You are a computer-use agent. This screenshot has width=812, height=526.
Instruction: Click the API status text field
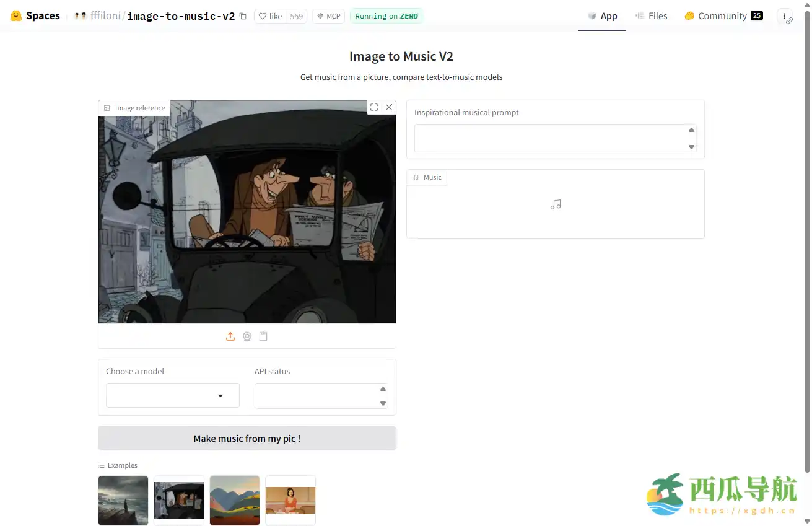tap(316, 396)
